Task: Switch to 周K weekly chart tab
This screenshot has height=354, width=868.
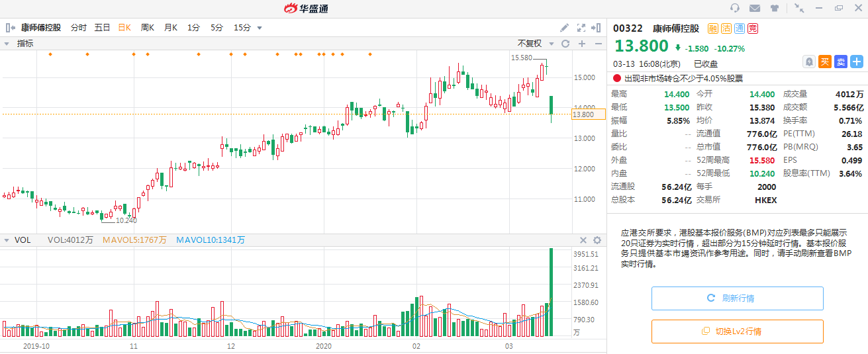Action: pos(147,28)
